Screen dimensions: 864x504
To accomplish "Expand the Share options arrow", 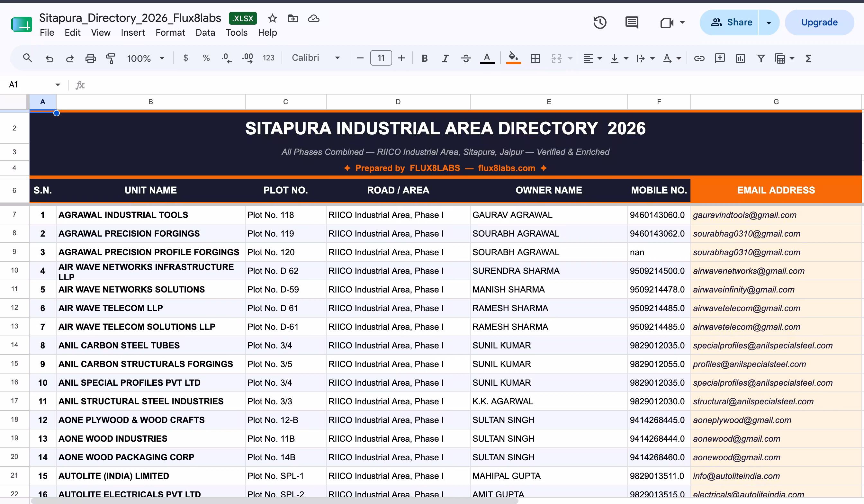I will point(769,22).
